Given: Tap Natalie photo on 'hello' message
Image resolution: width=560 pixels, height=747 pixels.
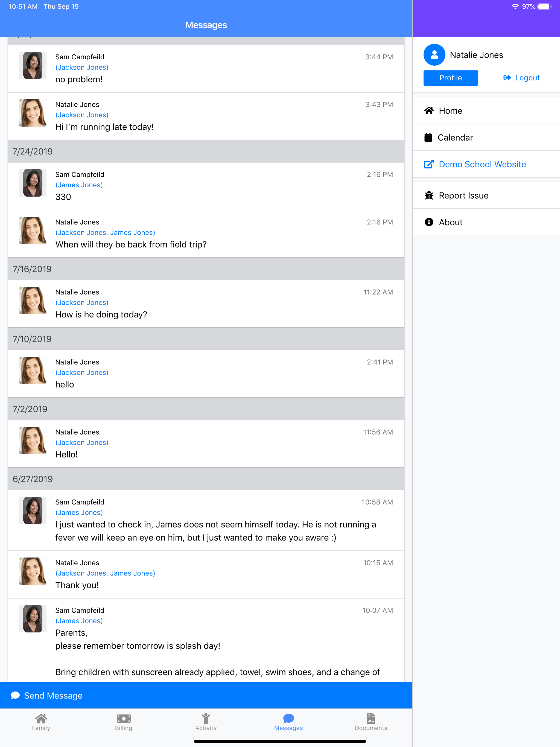Looking at the screenshot, I should pos(33,370).
